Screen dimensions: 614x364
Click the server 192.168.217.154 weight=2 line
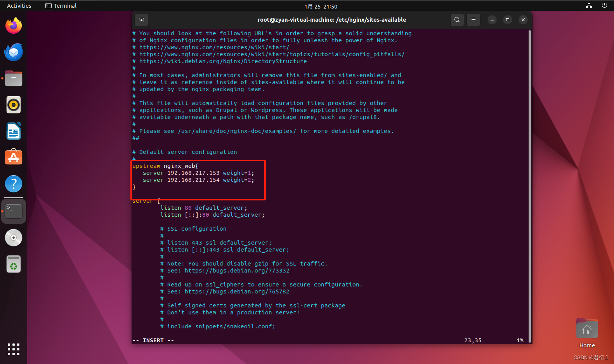[198, 180]
